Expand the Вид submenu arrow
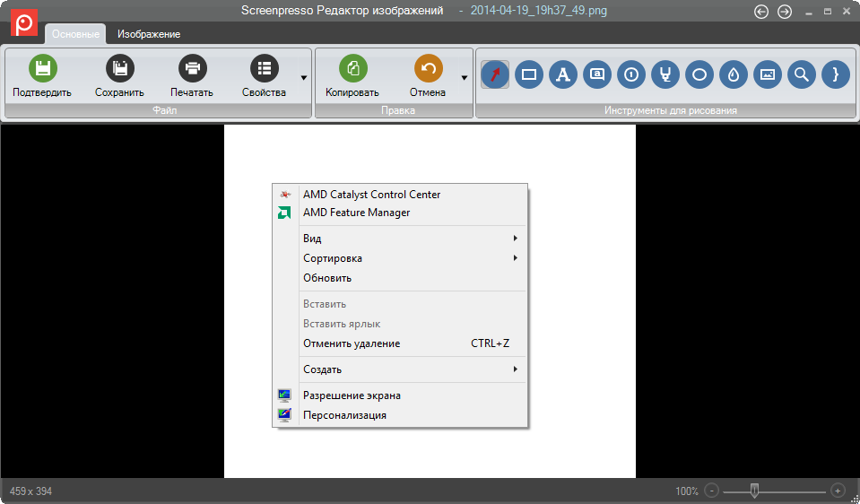860x504 pixels. click(x=516, y=238)
